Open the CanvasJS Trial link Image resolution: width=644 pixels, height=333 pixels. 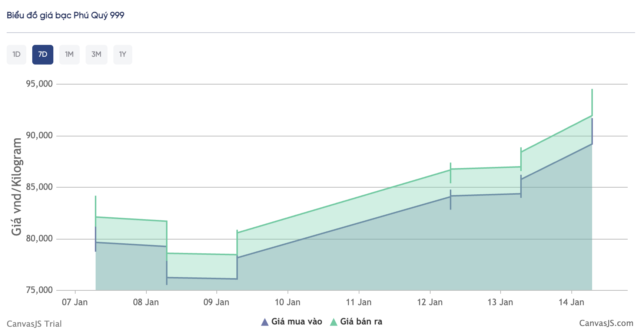(34, 324)
